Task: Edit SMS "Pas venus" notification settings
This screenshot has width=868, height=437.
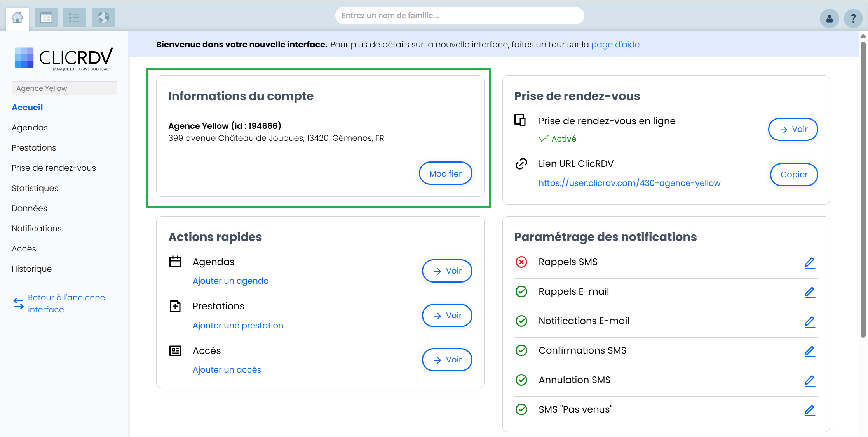Action: (x=810, y=410)
